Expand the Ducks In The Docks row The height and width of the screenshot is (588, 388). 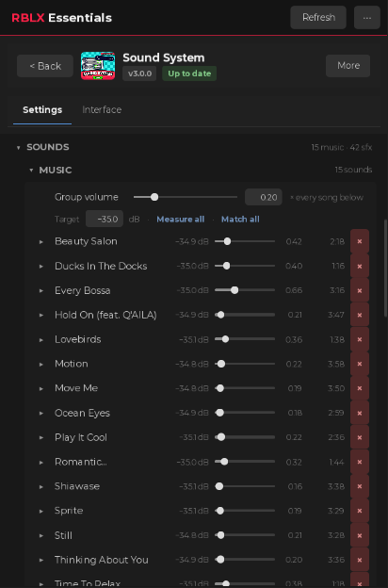(41, 267)
